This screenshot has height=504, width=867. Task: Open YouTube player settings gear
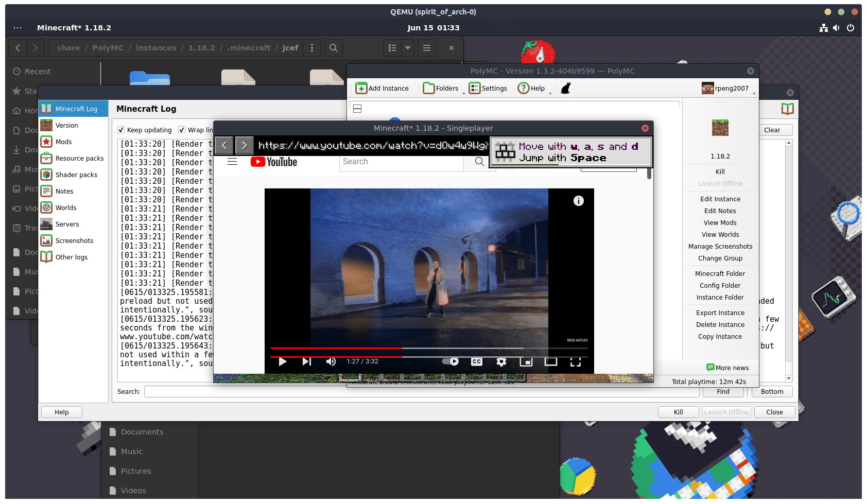point(501,361)
